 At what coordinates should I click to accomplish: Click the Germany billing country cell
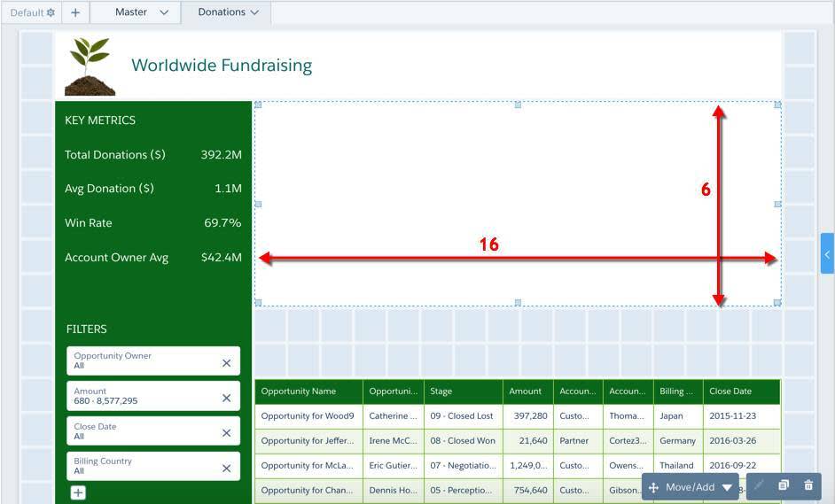coord(678,440)
